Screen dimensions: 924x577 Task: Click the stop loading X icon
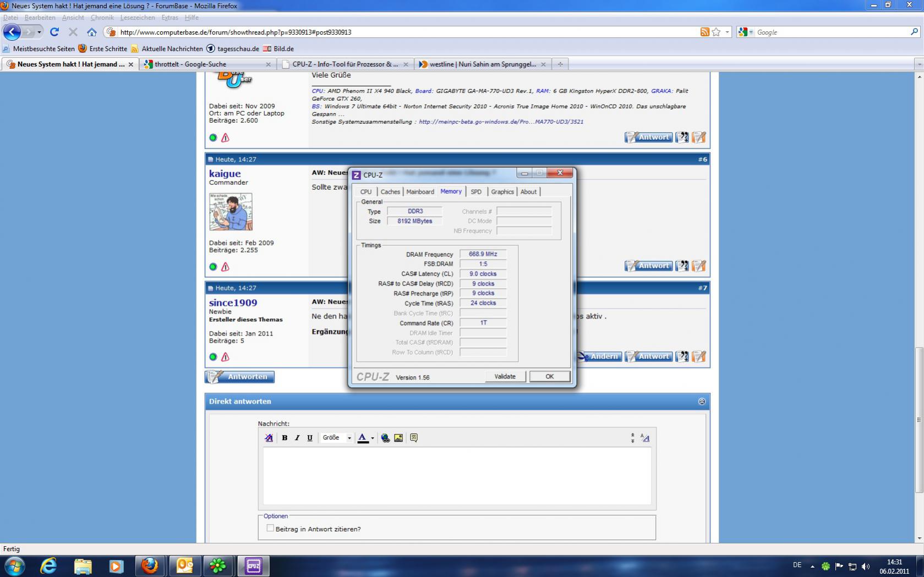[73, 32]
